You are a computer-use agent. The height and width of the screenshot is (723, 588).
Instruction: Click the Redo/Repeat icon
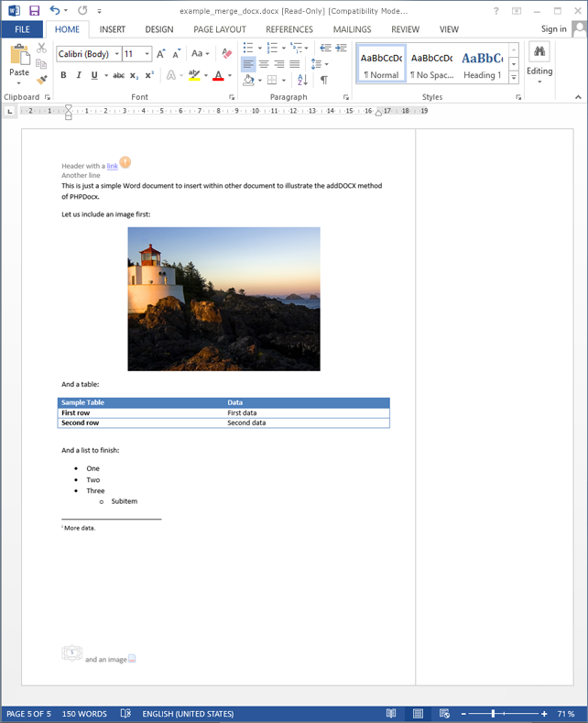click(x=83, y=10)
